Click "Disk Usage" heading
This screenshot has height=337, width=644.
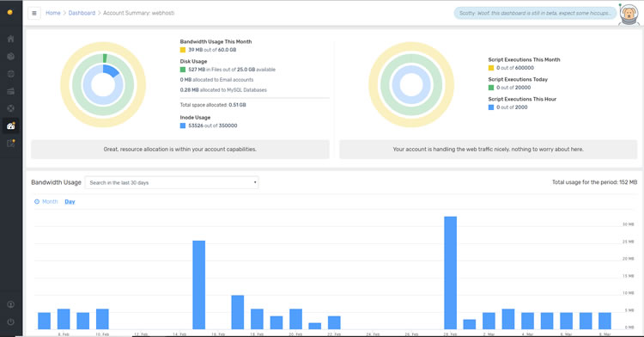point(193,61)
